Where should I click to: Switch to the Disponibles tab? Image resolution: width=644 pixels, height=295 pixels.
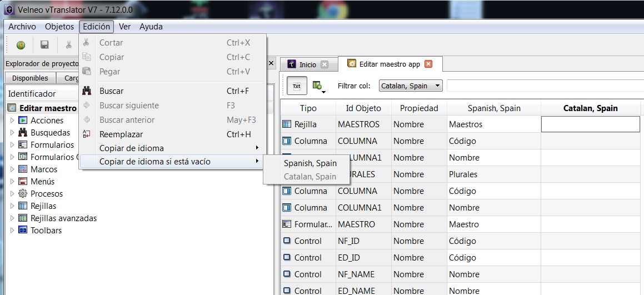[30, 78]
